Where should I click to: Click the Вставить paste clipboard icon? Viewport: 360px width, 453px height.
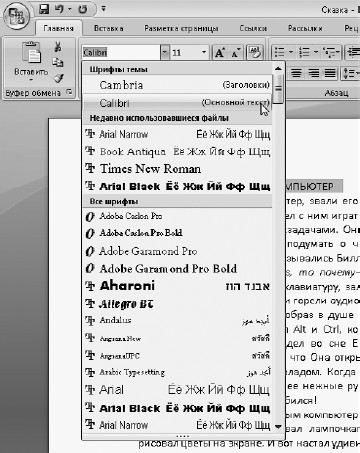coord(31,53)
